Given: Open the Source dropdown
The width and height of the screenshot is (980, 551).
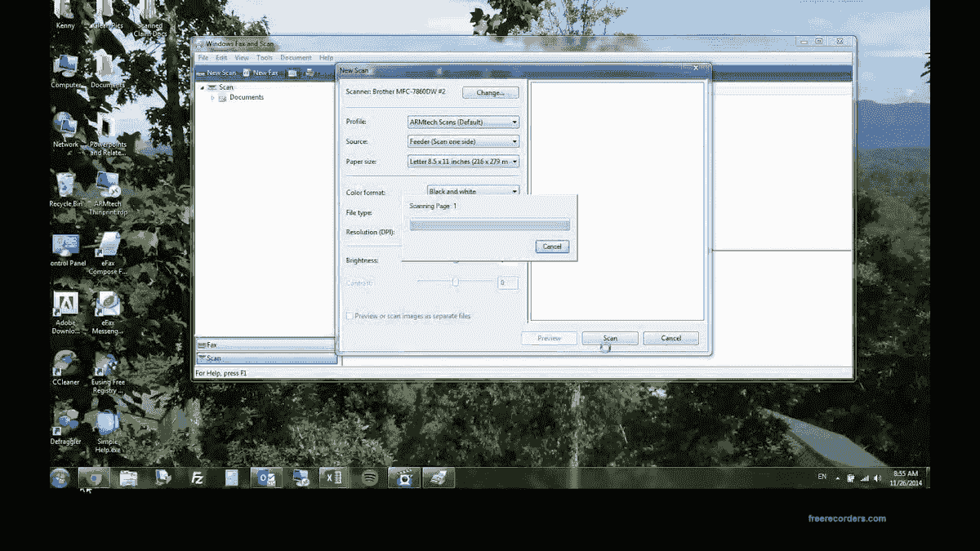Looking at the screenshot, I should [x=463, y=141].
